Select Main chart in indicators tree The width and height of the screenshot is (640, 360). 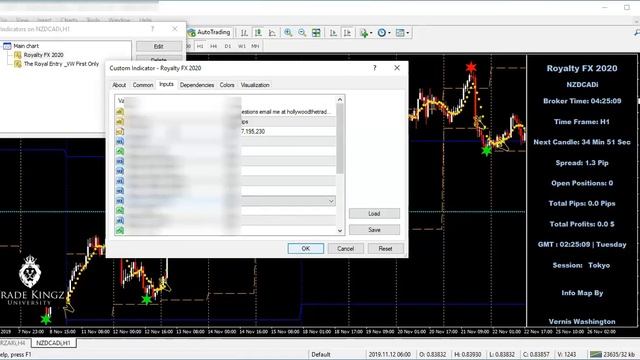26,46
